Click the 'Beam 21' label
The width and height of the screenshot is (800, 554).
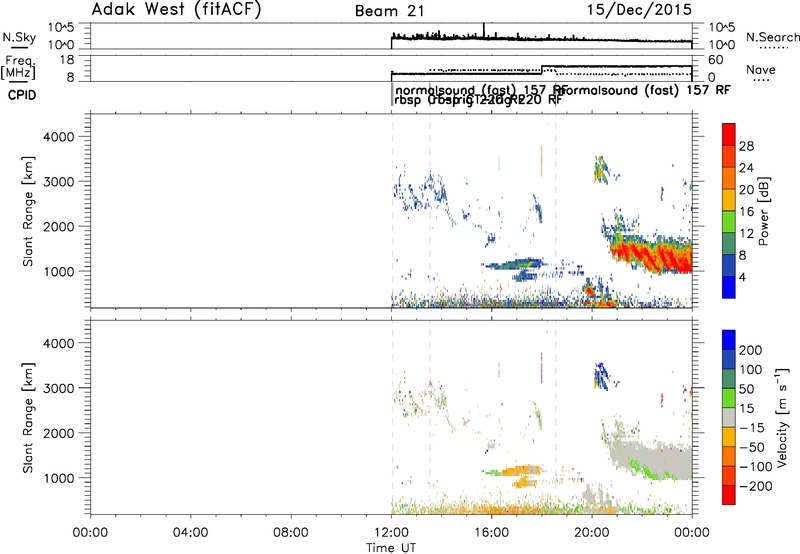coord(390,11)
